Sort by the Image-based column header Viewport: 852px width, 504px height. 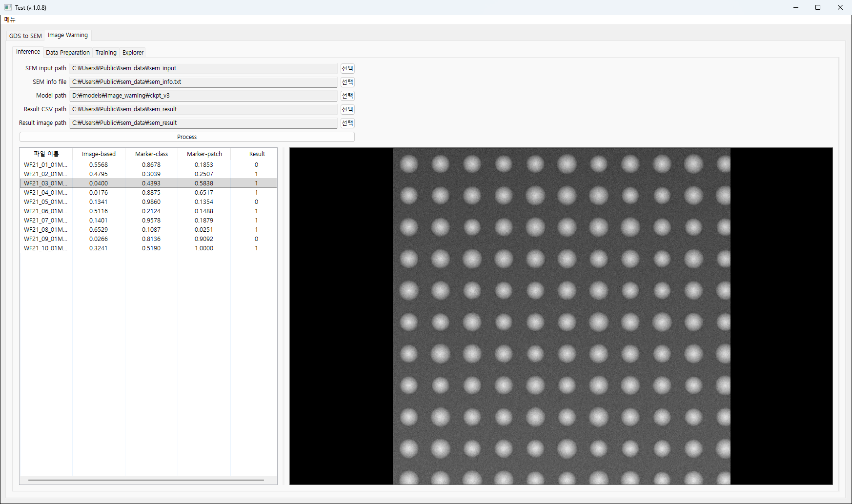[x=99, y=154]
